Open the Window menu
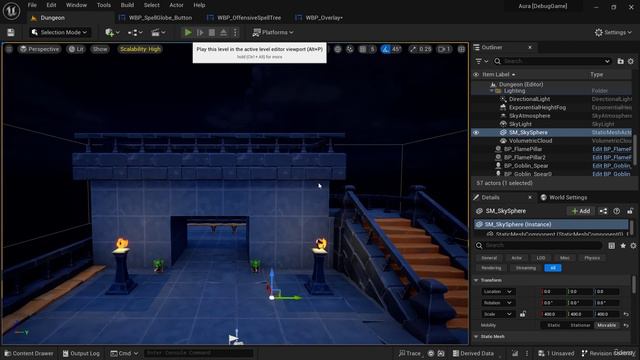This screenshot has height=360, width=640. [76, 5]
